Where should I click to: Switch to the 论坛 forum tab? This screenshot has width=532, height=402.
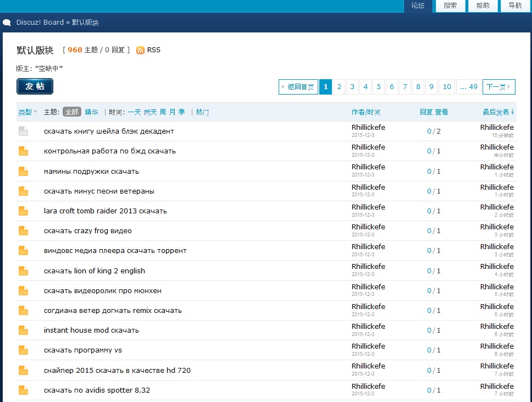click(418, 5)
